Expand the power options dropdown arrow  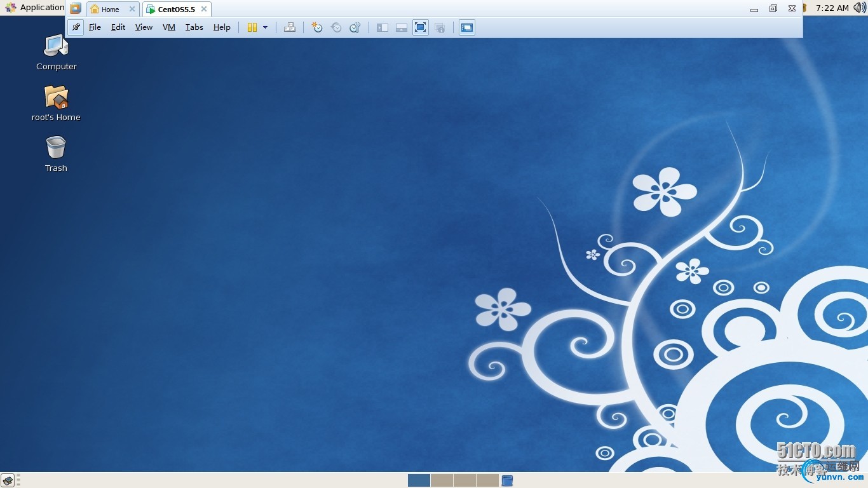tap(265, 27)
